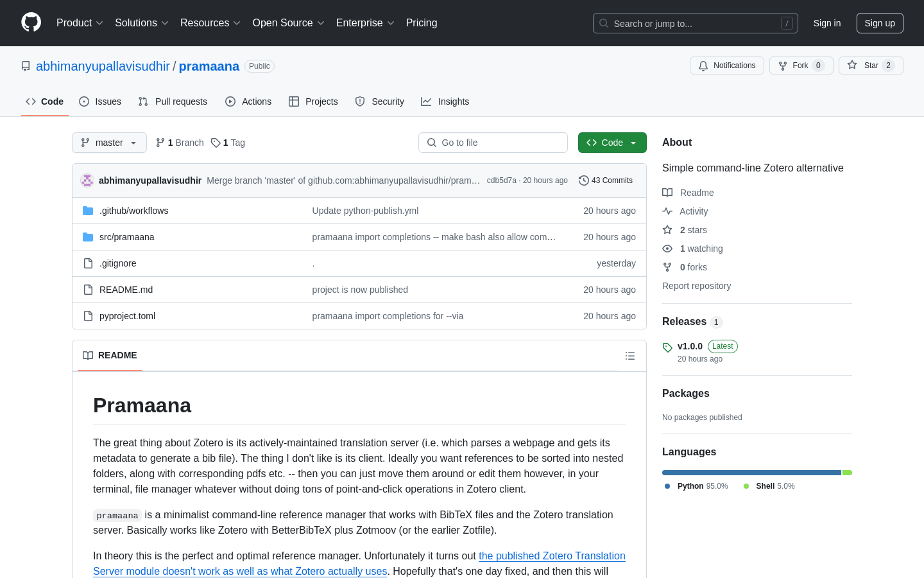Image resolution: width=924 pixels, height=578 pixels.
Task: Click the Star icon
Action: click(852, 65)
